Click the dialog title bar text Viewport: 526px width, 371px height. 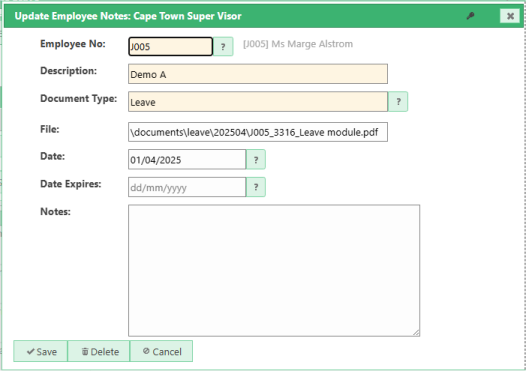(128, 16)
